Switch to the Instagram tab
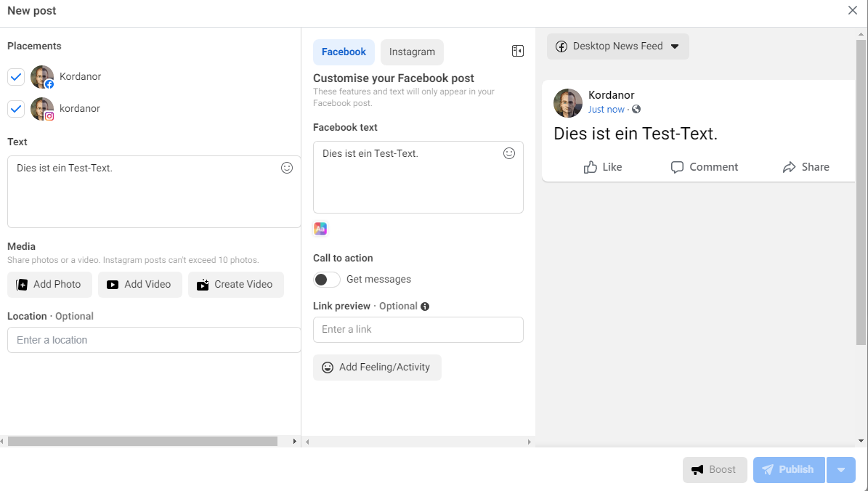The image size is (868, 491). click(412, 52)
